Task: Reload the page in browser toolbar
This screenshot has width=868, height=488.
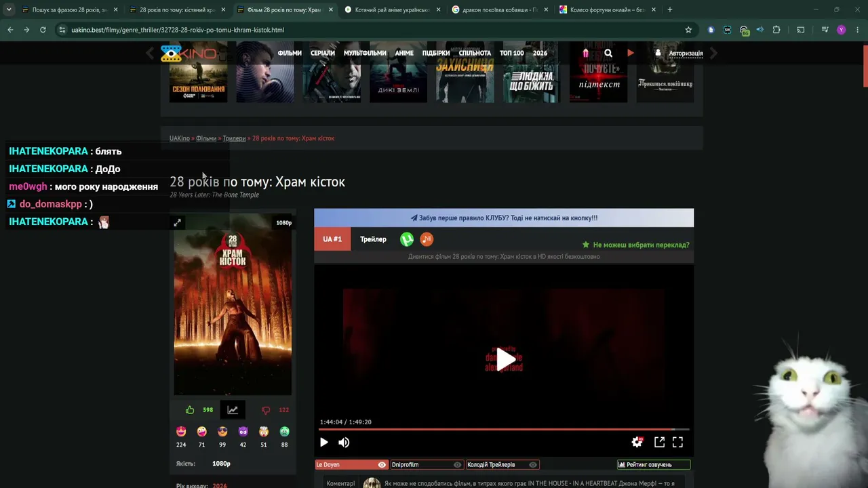Action: 43,30
